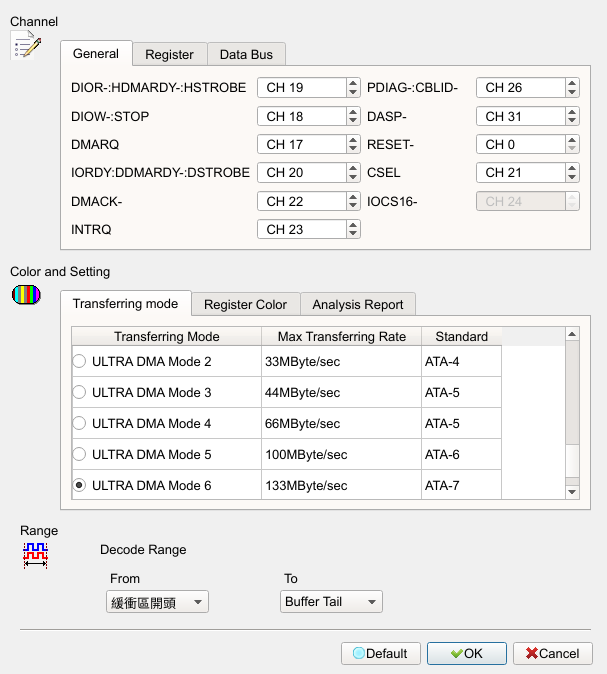
Task: Select ULTRA DMA Mode 6 radio button
Action: (79, 485)
